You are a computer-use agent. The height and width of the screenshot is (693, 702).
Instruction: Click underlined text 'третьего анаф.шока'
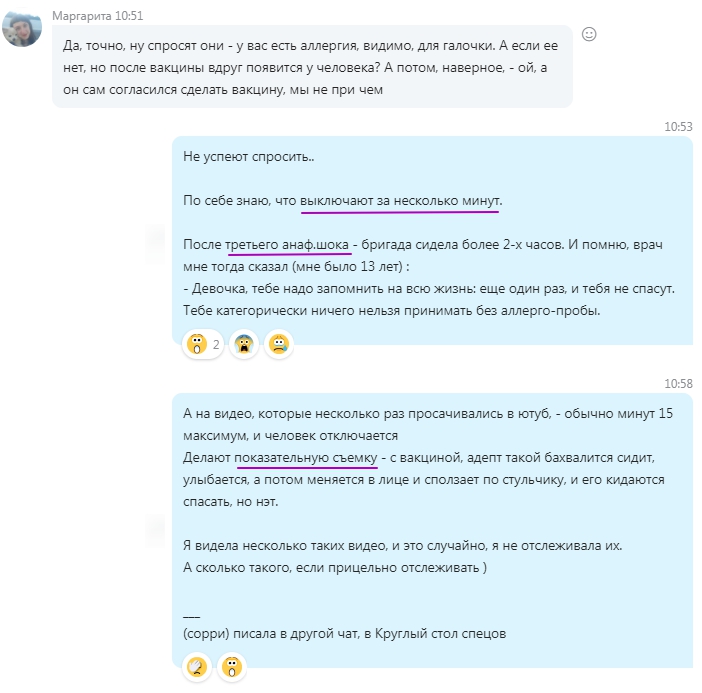pyautogui.click(x=287, y=245)
